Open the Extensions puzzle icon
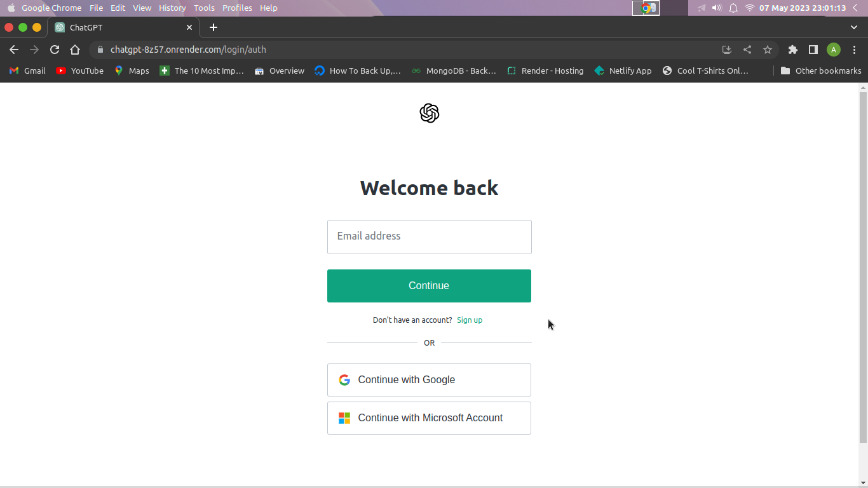The height and width of the screenshot is (488, 868). point(792,50)
